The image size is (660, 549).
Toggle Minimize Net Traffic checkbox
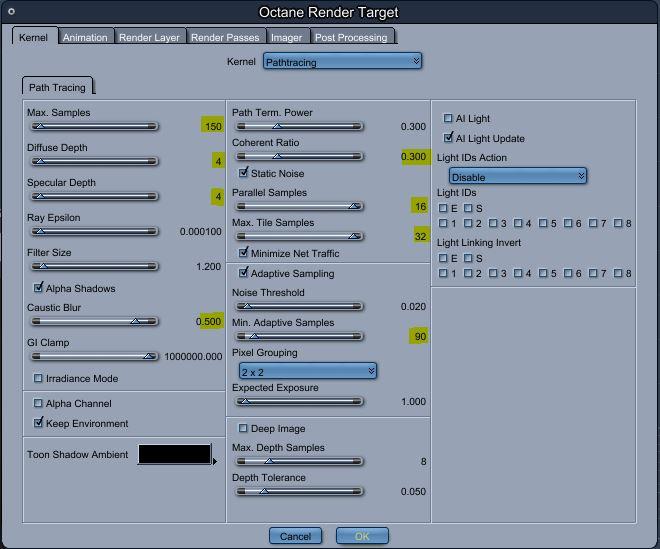pyautogui.click(x=243, y=253)
